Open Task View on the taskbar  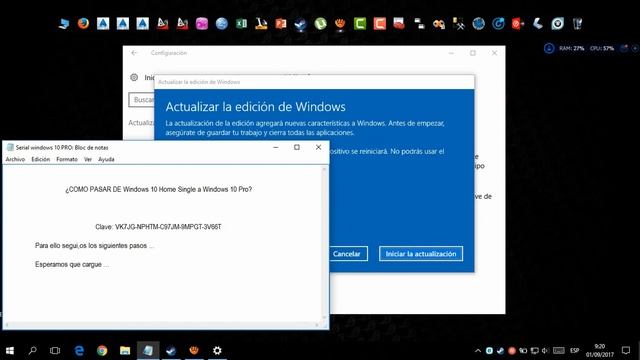point(55,351)
